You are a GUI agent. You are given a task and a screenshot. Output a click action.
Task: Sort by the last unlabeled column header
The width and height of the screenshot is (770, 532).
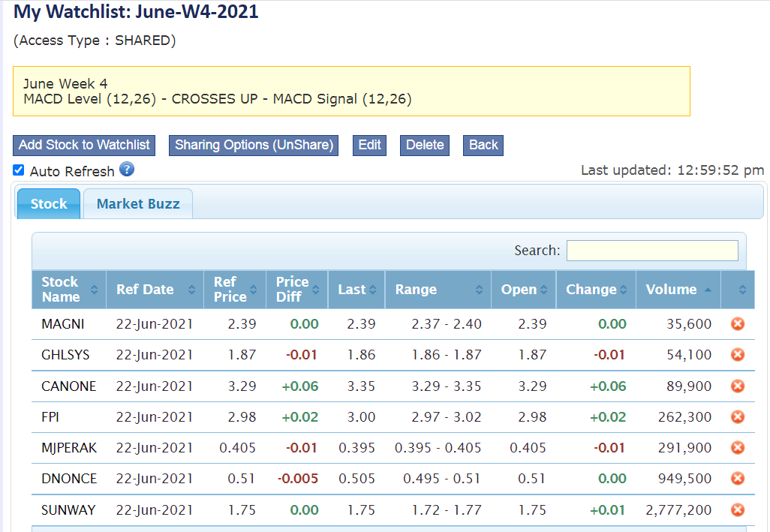point(738,290)
